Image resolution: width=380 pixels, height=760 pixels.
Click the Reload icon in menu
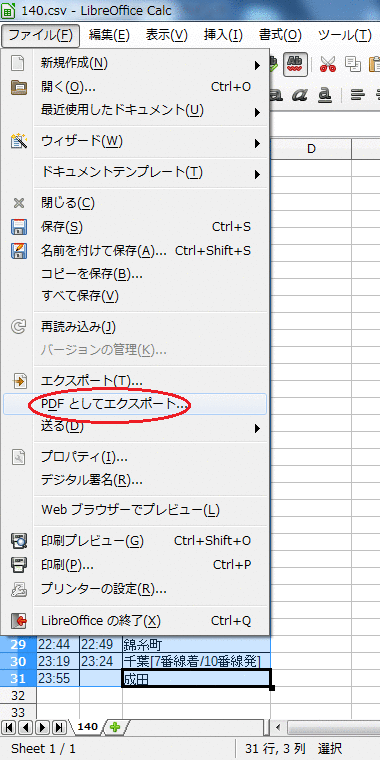[18, 327]
